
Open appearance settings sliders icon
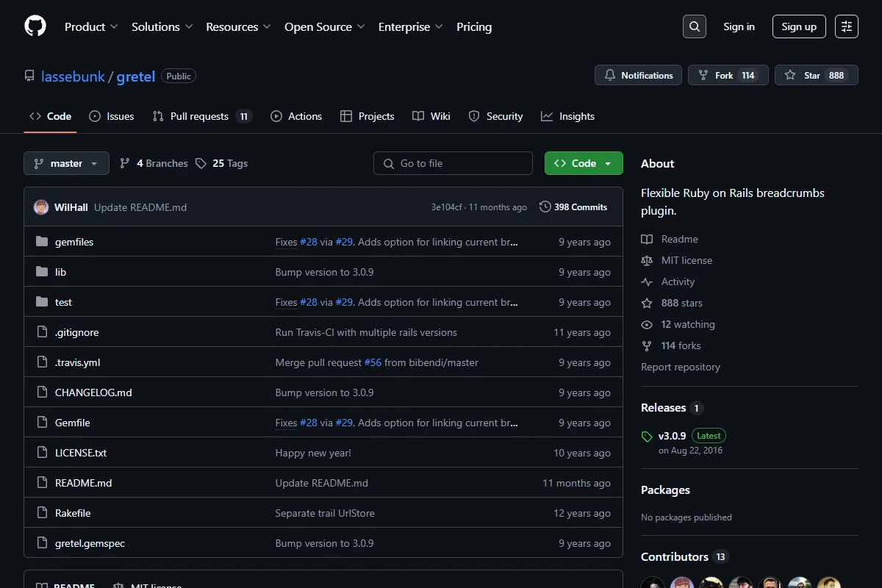847,26
